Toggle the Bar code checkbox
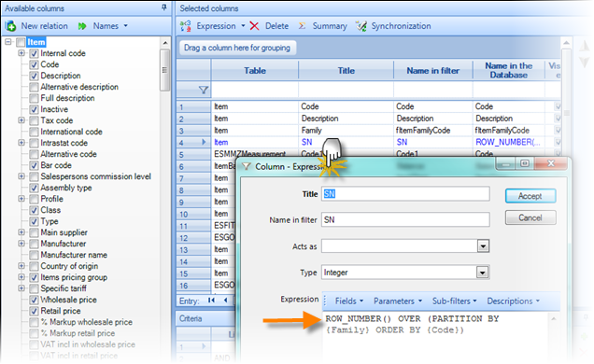The height and width of the screenshot is (364, 594). coord(35,165)
